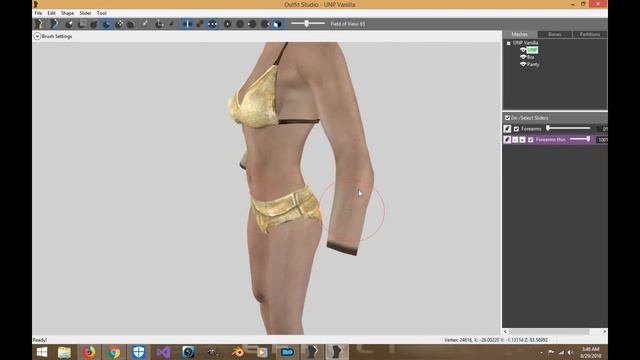Select the Bra mesh entry
The image size is (640, 360).
click(531, 57)
